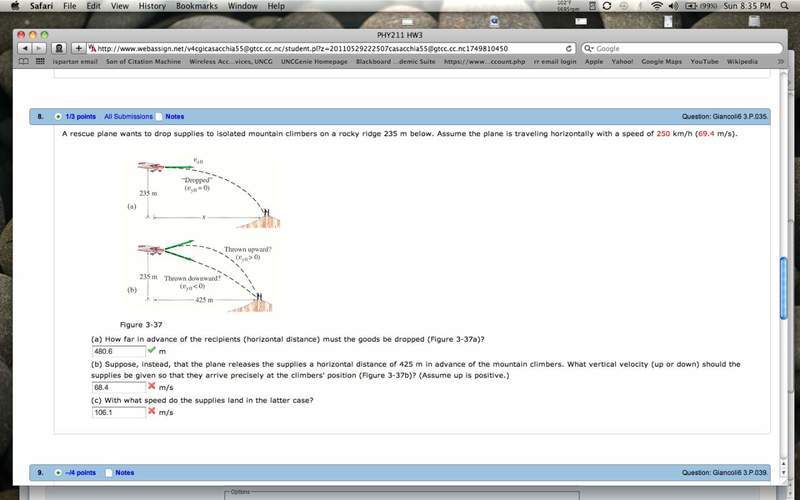Open the https://www...ccount.php bookmark

pos(484,62)
